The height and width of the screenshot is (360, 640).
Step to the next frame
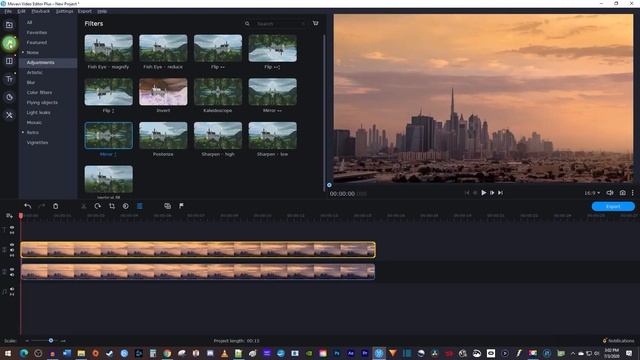[492, 193]
